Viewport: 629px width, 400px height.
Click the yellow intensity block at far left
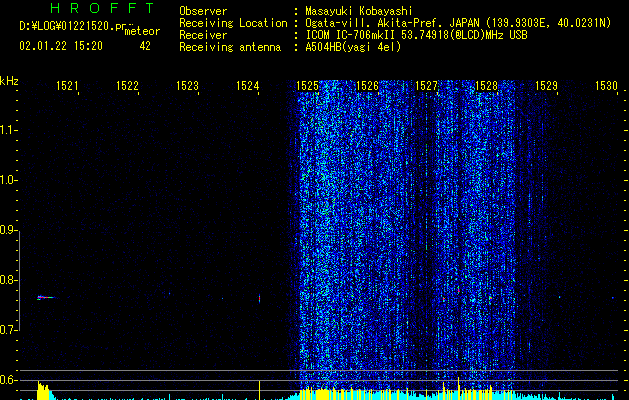click(43, 391)
